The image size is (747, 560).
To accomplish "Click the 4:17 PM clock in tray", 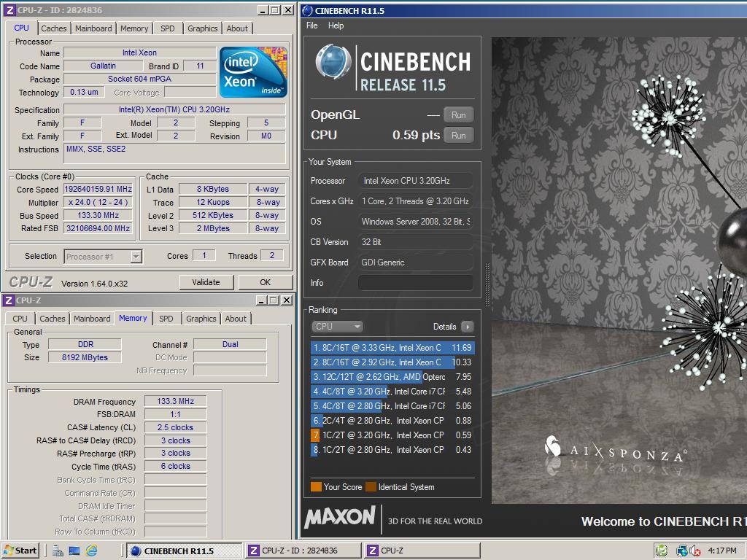I will (x=721, y=551).
